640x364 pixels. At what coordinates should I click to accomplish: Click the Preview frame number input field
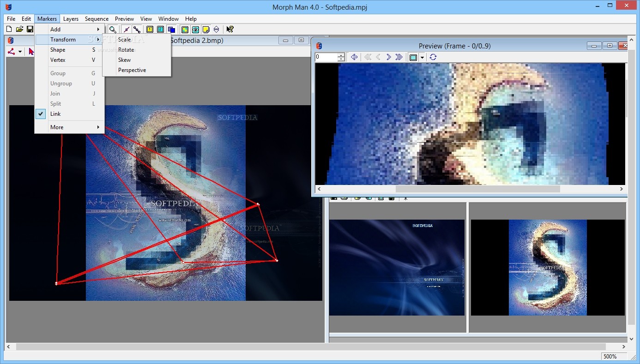(x=326, y=57)
